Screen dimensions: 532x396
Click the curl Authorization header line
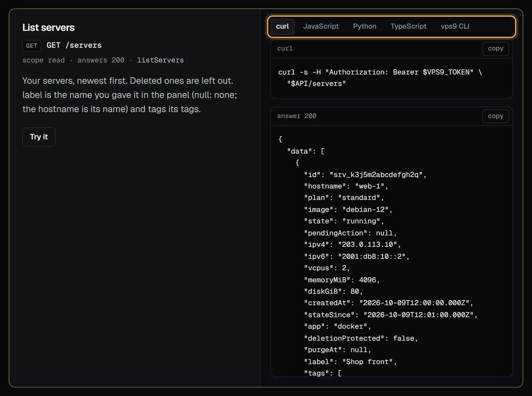[x=380, y=72]
